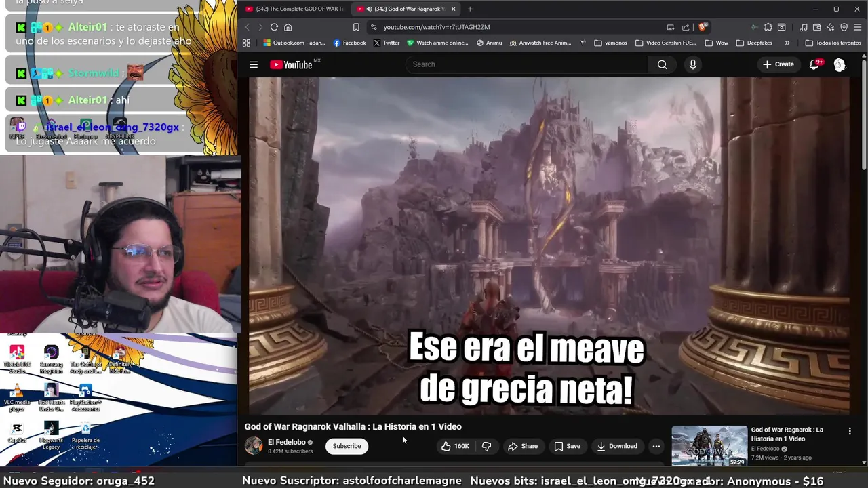Show the hidden bookmarks overflow chevron
Image resolution: width=868 pixels, height=488 pixels.
click(x=787, y=43)
